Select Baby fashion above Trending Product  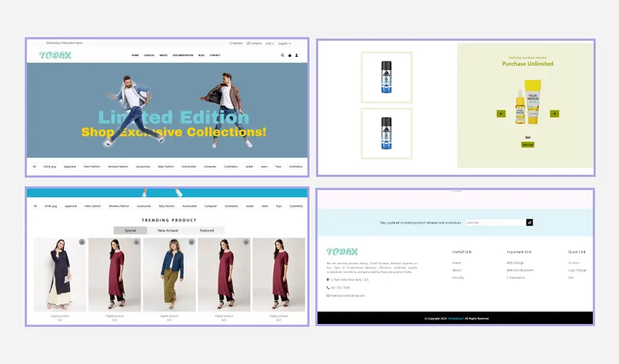[x=167, y=206]
